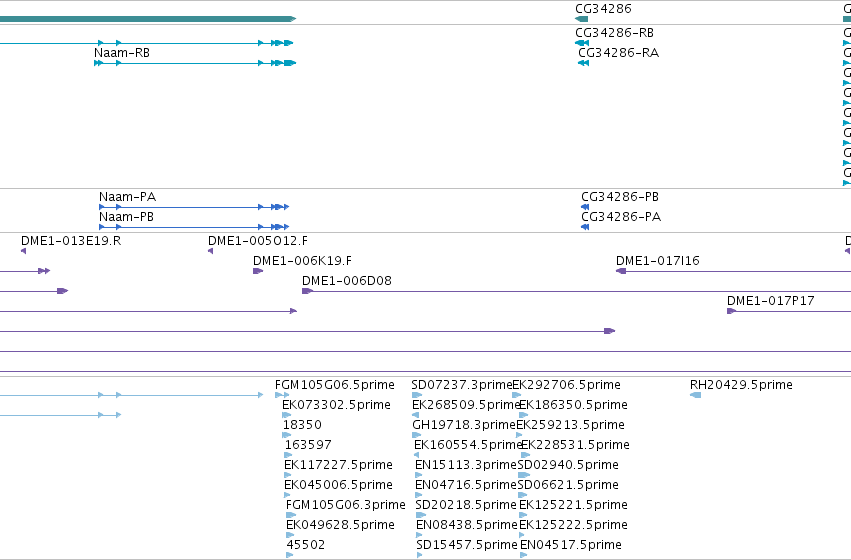851x560 pixels.
Task: Select the EN08438.5prime EST label
Action: click(x=467, y=525)
